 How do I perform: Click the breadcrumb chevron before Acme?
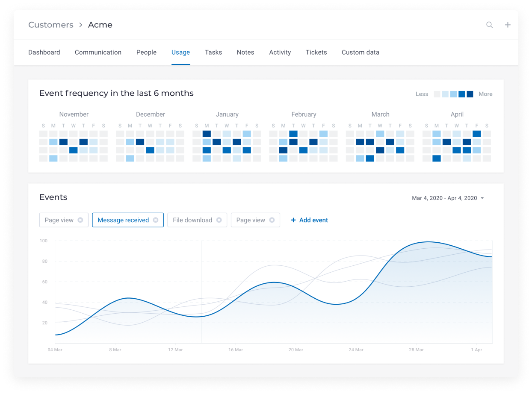81,25
